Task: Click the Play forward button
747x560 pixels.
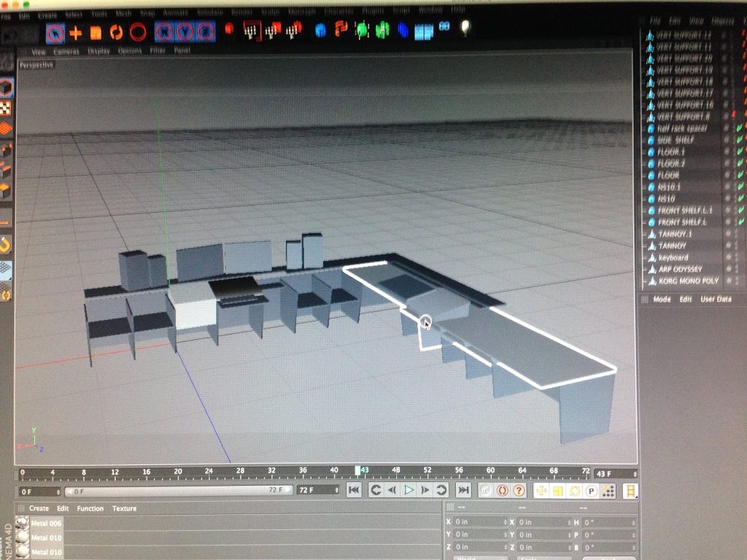Action: pos(409,490)
